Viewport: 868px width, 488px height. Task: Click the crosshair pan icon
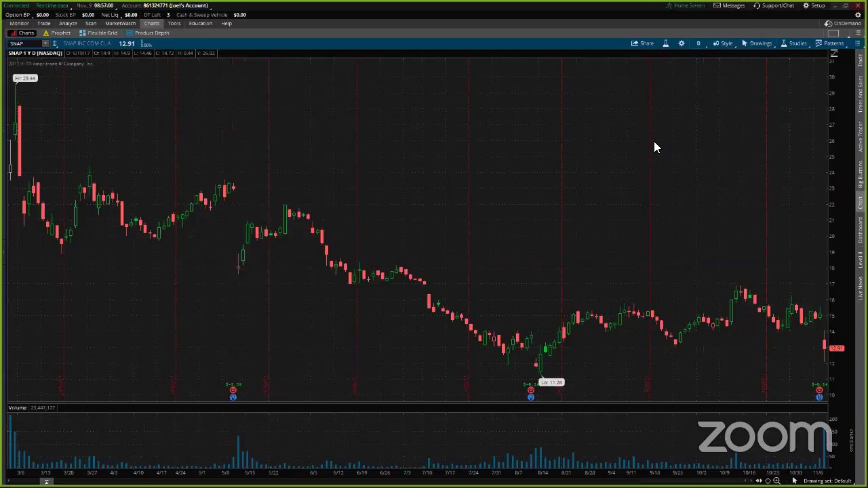pyautogui.click(x=768, y=481)
